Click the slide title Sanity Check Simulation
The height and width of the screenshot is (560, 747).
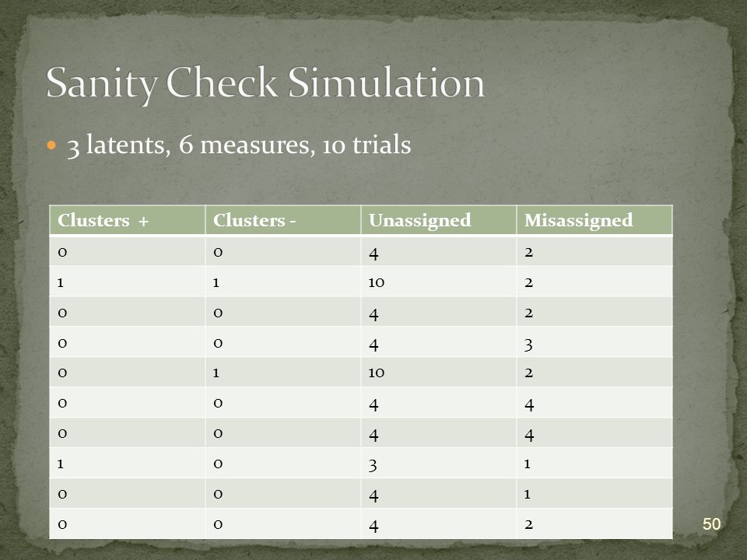(265, 83)
